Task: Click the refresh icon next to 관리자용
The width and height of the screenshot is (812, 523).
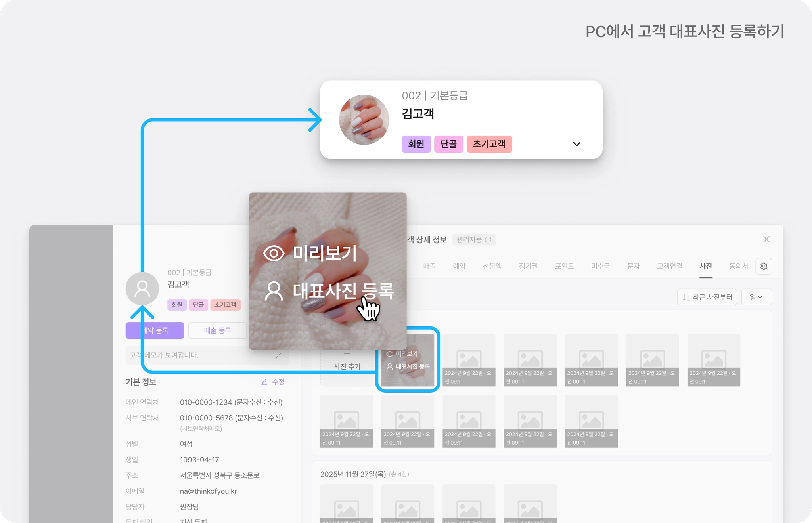Action: (x=488, y=239)
